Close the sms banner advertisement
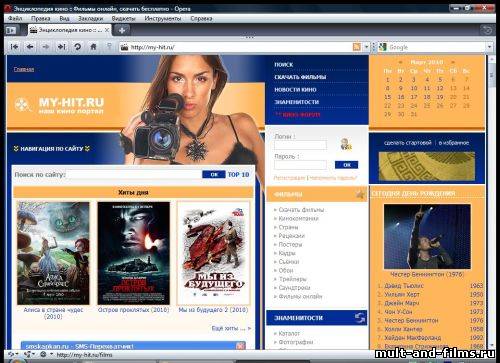This screenshot has width=500, height=363. click(241, 346)
